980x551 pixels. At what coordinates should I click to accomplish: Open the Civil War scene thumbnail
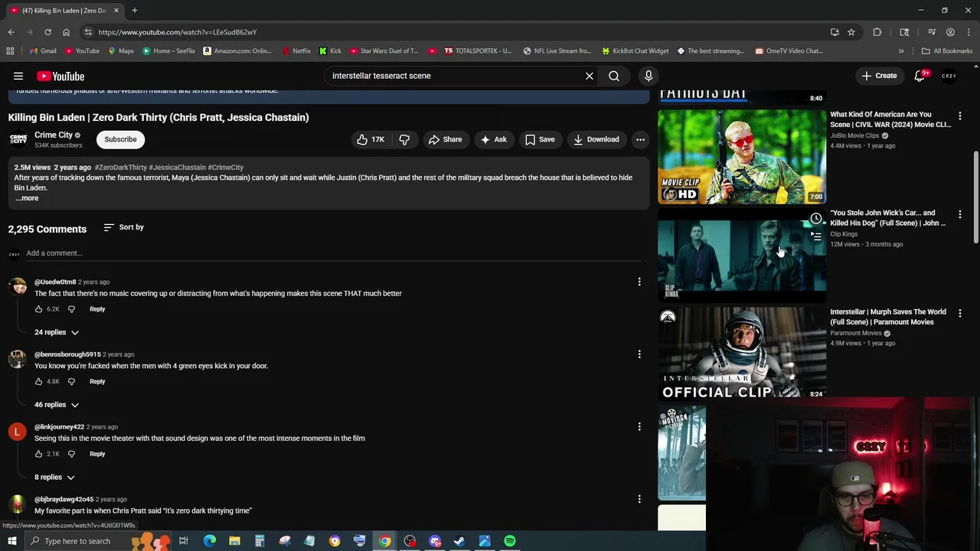tap(742, 156)
